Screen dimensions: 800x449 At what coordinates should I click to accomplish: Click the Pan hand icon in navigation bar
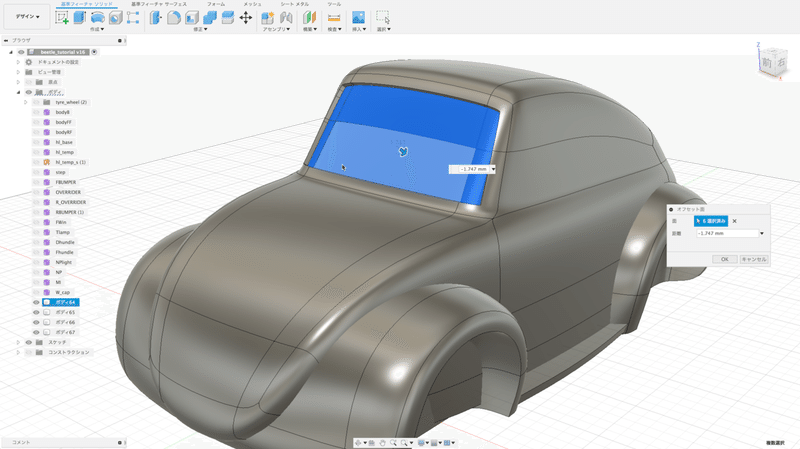[x=383, y=442]
